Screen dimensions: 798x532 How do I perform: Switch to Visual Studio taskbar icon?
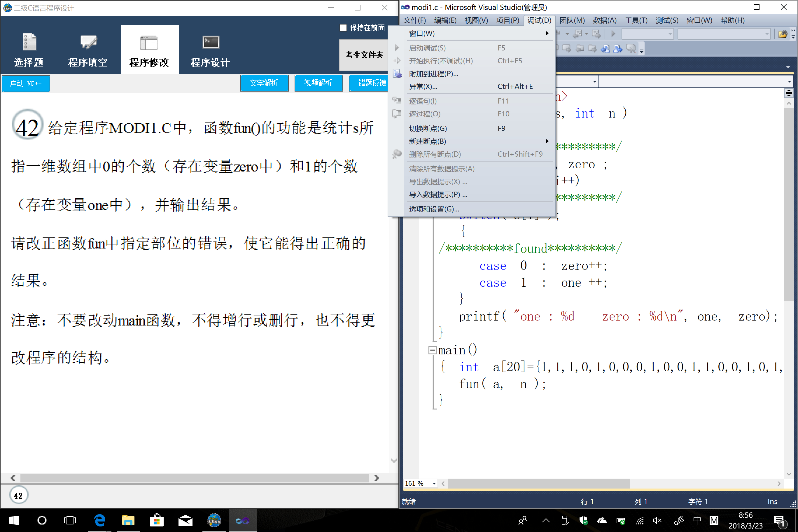pyautogui.click(x=242, y=520)
